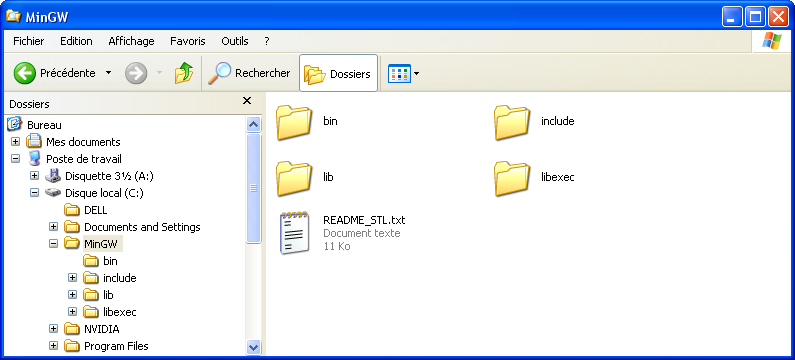The image size is (795, 360).
Task: Click tree scrollbar up arrow
Action: pos(253,124)
